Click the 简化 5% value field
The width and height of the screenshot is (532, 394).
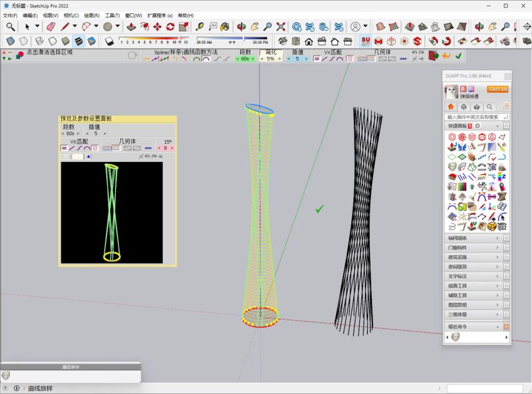pyautogui.click(x=270, y=59)
